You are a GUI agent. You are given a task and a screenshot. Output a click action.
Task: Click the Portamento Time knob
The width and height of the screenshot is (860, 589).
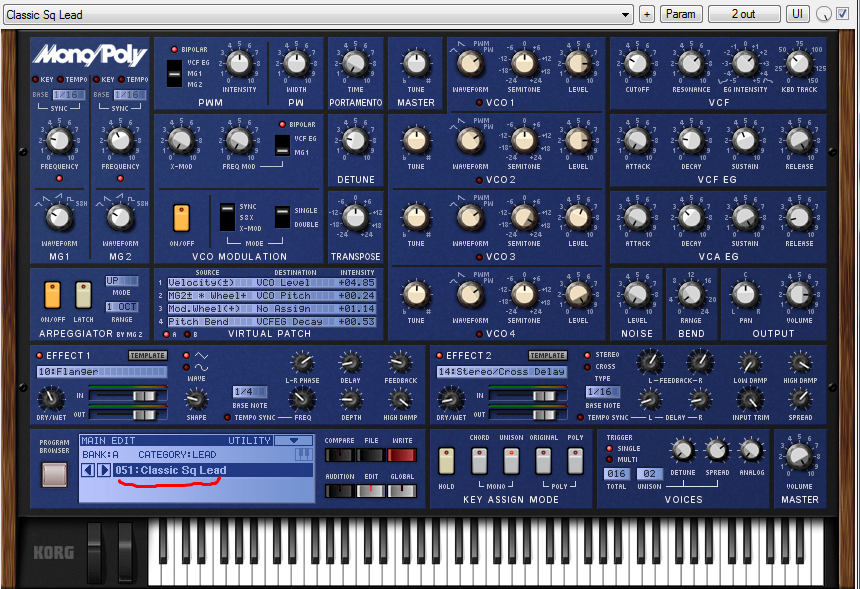(355, 64)
